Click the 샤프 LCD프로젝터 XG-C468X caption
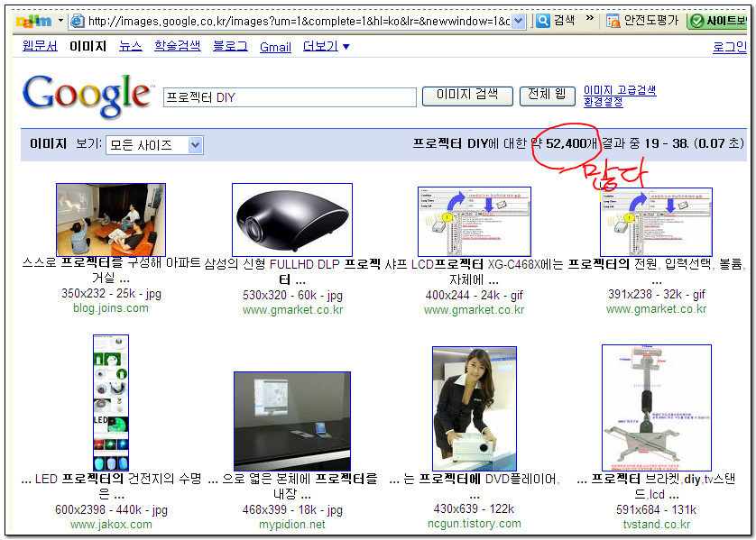Viewport: 756px width, 540px height. pos(474,271)
